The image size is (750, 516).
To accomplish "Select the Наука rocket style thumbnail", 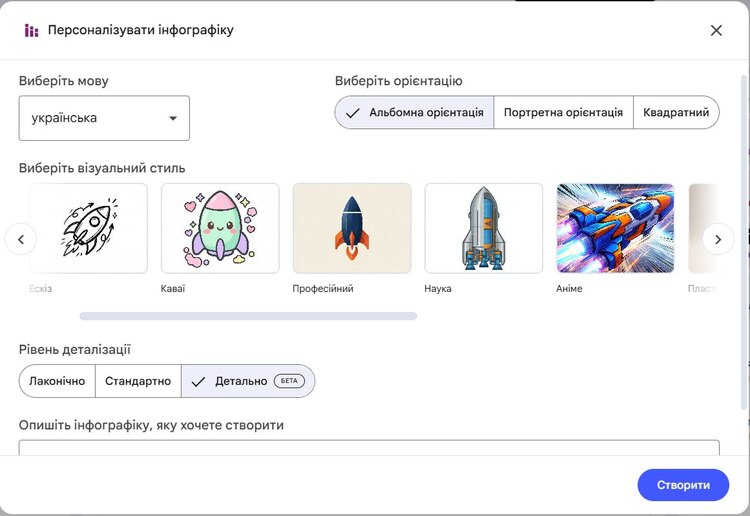I will pyautogui.click(x=484, y=228).
